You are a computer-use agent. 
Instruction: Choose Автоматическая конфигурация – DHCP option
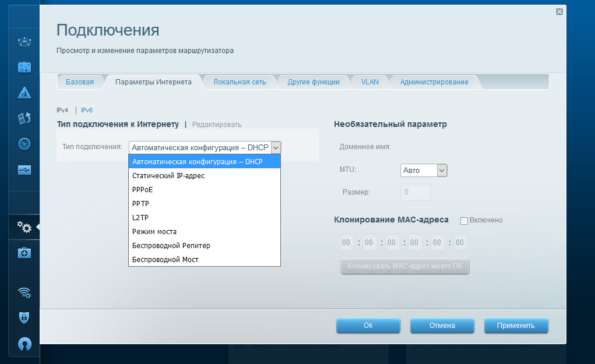205,161
